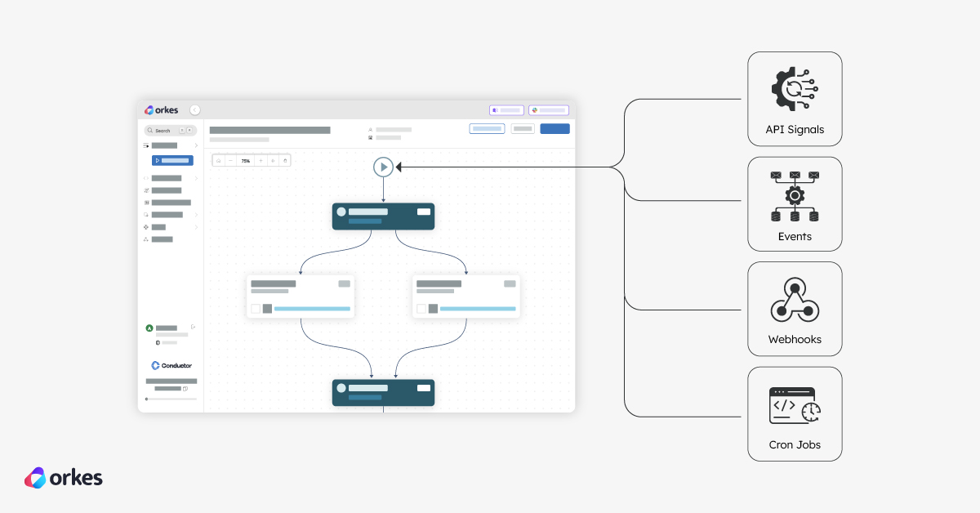
Task: Expand the first sidebar section chevron
Action: (x=197, y=145)
